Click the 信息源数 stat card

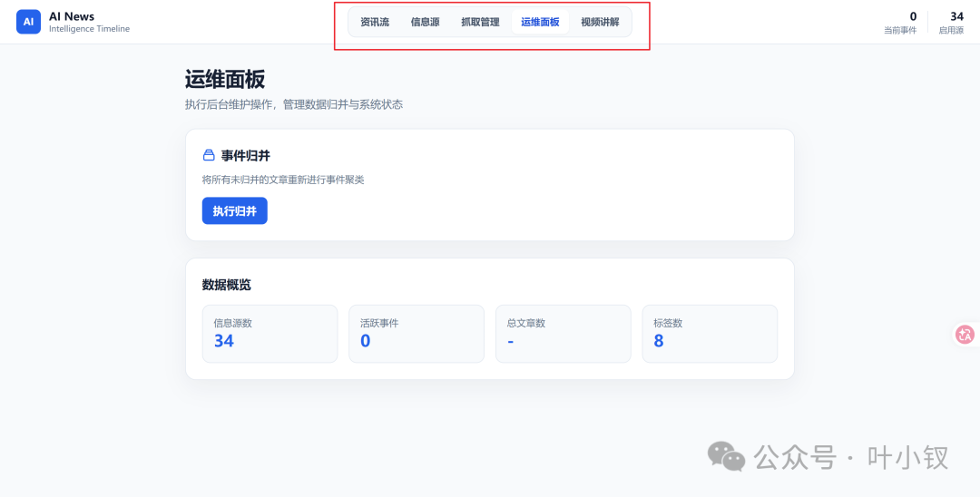(x=270, y=334)
